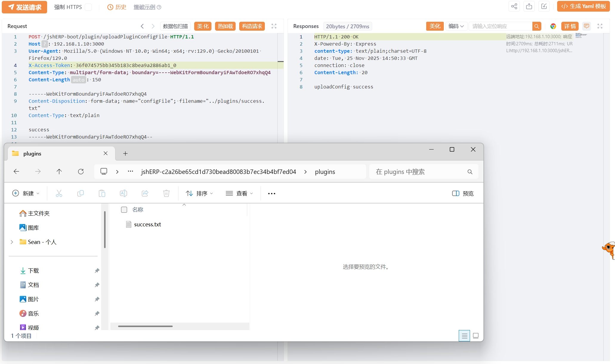Screen dimensions: 615x364
Task: Open a new Explorer tab with plus
Action: (x=125, y=153)
